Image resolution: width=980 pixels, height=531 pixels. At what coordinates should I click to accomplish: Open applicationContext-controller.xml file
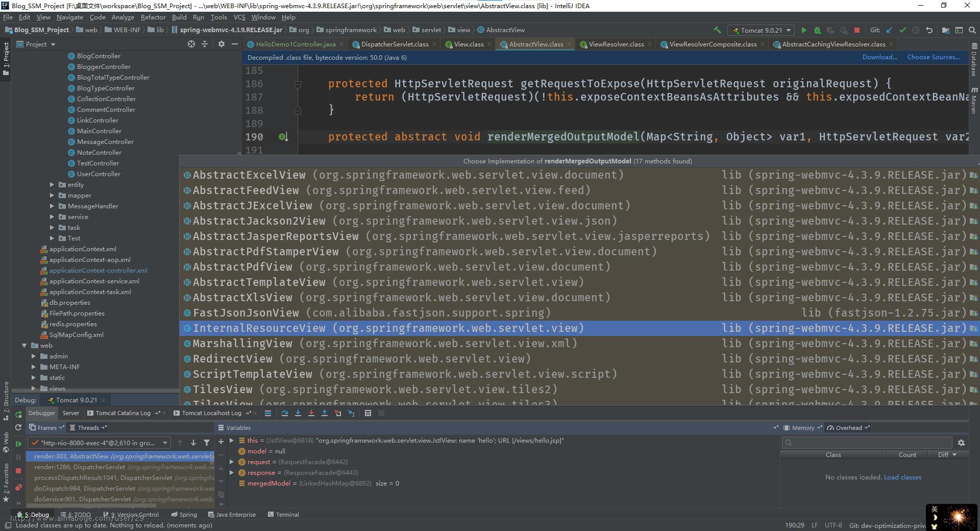tap(98, 271)
